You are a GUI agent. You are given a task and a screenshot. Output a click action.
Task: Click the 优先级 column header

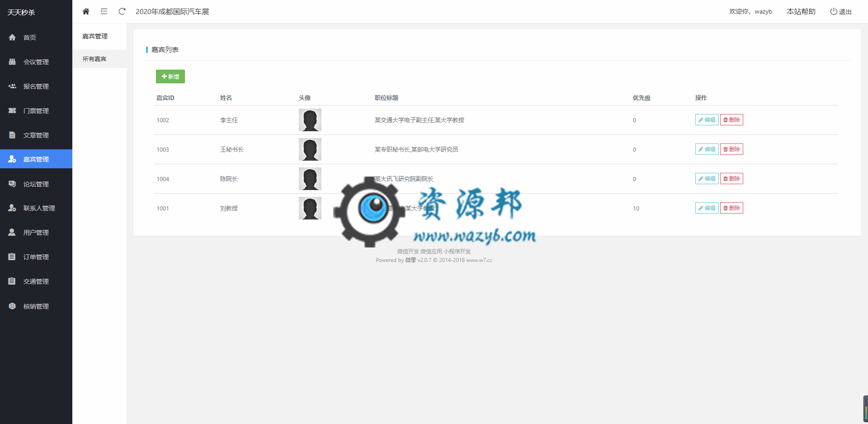point(642,98)
